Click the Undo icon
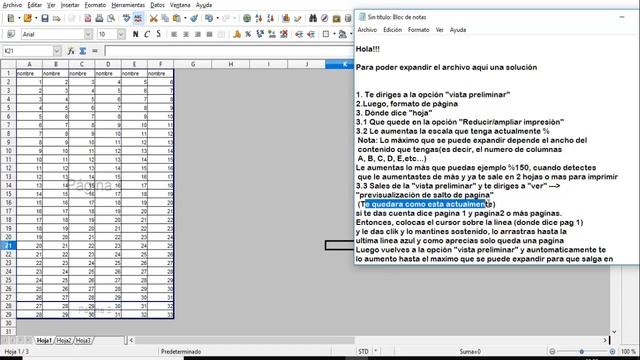Viewport: 640px width, 360px height. (x=209, y=18)
